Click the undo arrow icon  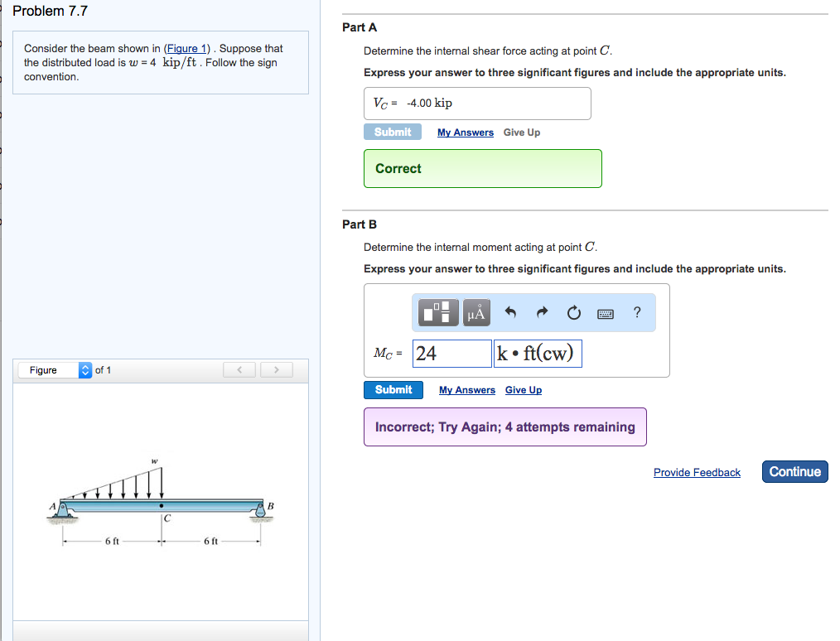click(510, 312)
